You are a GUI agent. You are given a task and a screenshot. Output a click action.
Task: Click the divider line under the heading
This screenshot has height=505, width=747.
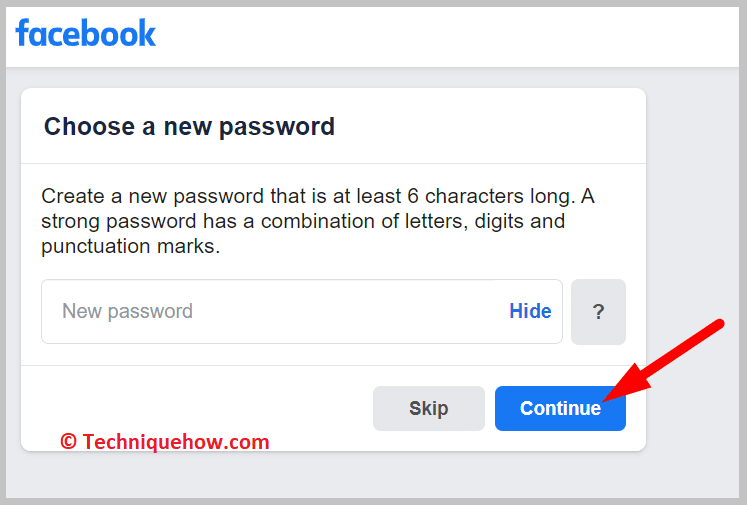click(x=333, y=163)
